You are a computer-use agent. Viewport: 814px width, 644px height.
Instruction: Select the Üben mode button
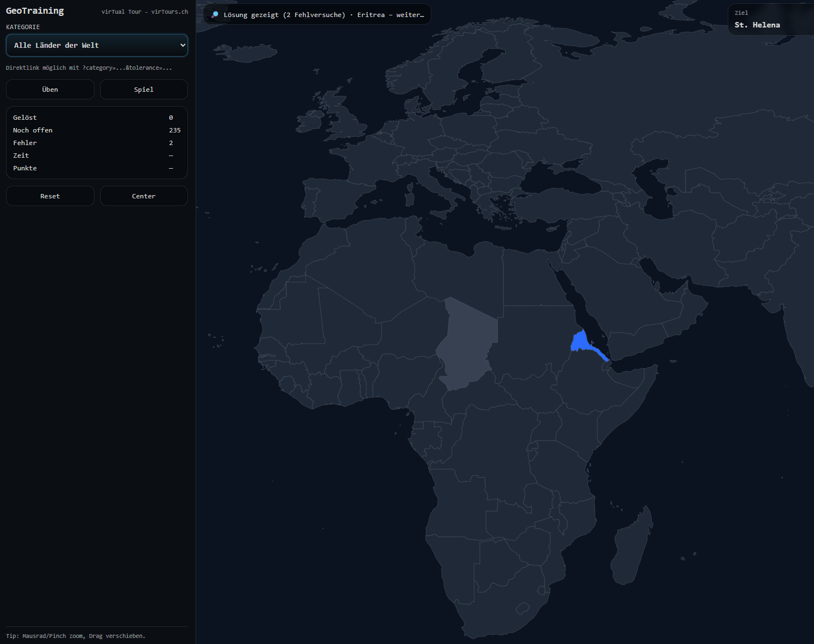click(x=50, y=90)
